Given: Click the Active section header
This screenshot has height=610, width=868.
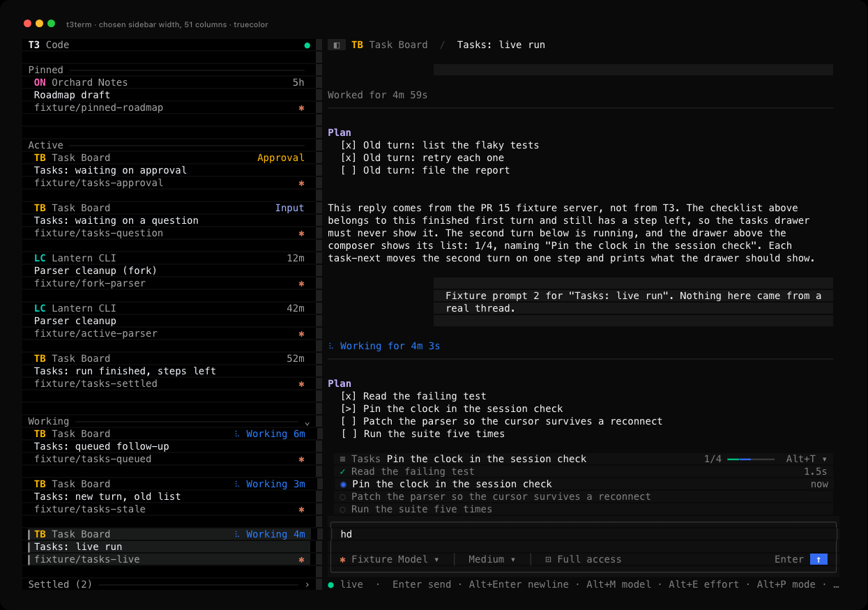Looking at the screenshot, I should (46, 145).
